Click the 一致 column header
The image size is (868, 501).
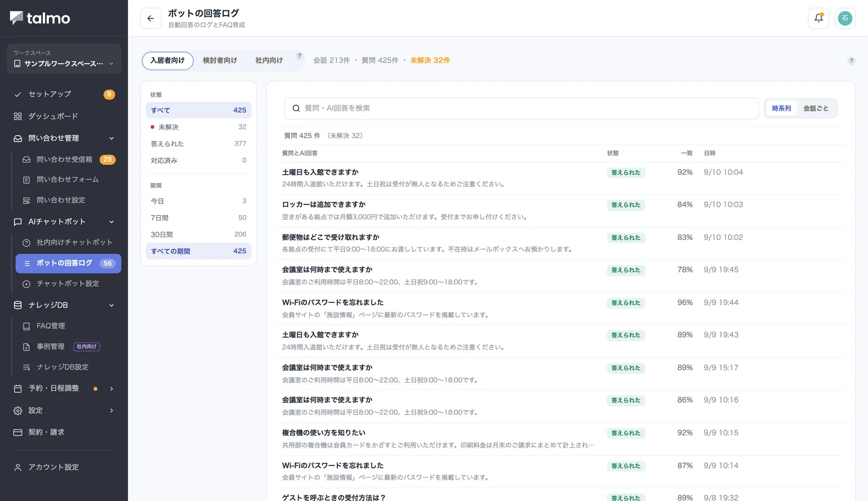point(687,154)
